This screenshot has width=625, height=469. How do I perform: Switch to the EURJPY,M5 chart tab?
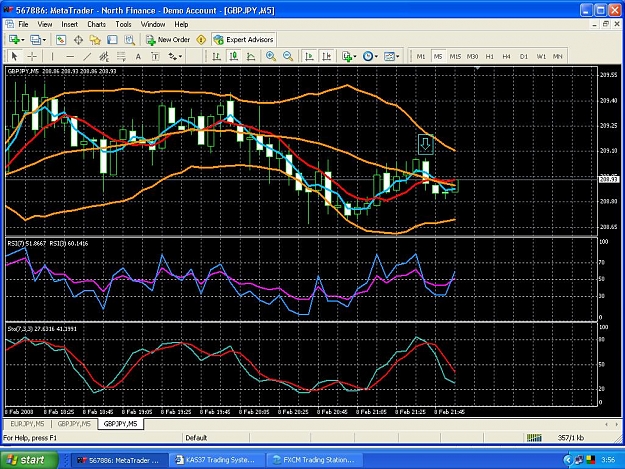(28, 424)
